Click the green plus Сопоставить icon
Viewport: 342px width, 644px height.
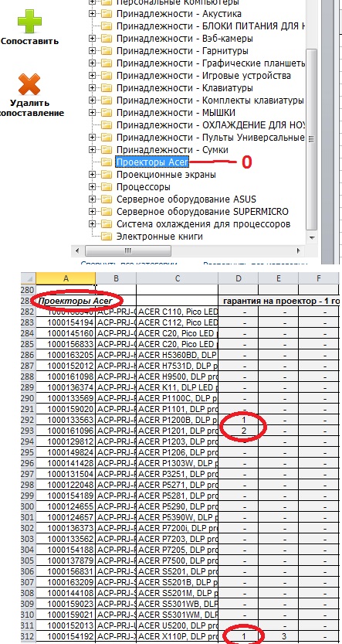[x=29, y=21]
